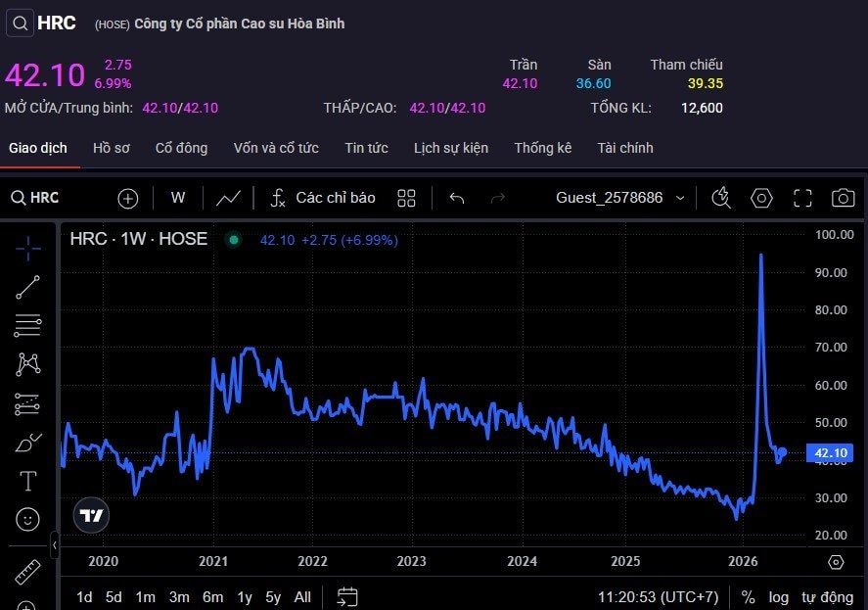This screenshot has height=610, width=868.
Task: Open the chart type line-style selector
Action: click(228, 198)
